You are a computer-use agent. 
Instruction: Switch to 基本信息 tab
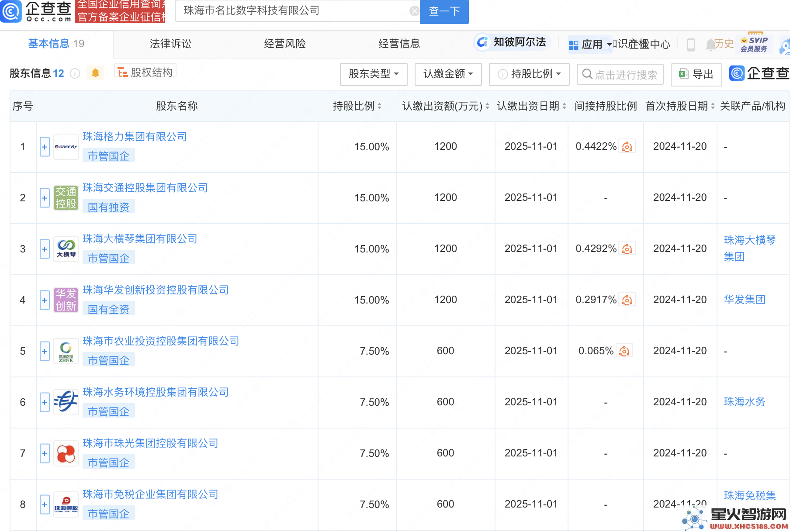[56, 44]
